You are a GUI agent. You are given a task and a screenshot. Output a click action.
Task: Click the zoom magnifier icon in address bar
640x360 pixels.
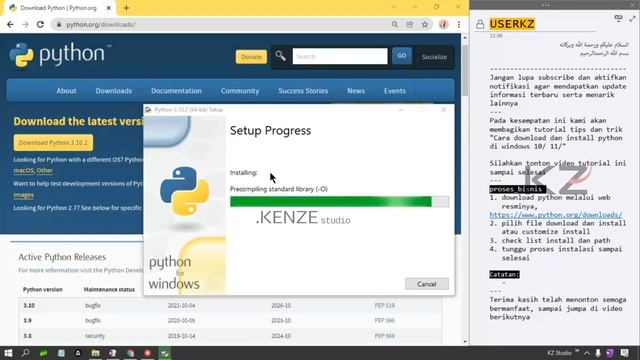[x=395, y=24]
